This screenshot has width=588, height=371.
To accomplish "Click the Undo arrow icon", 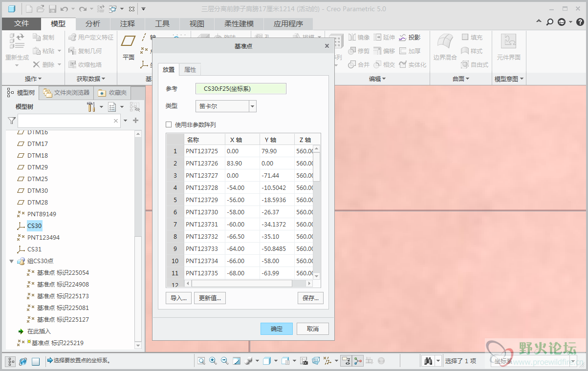I will pos(64,9).
